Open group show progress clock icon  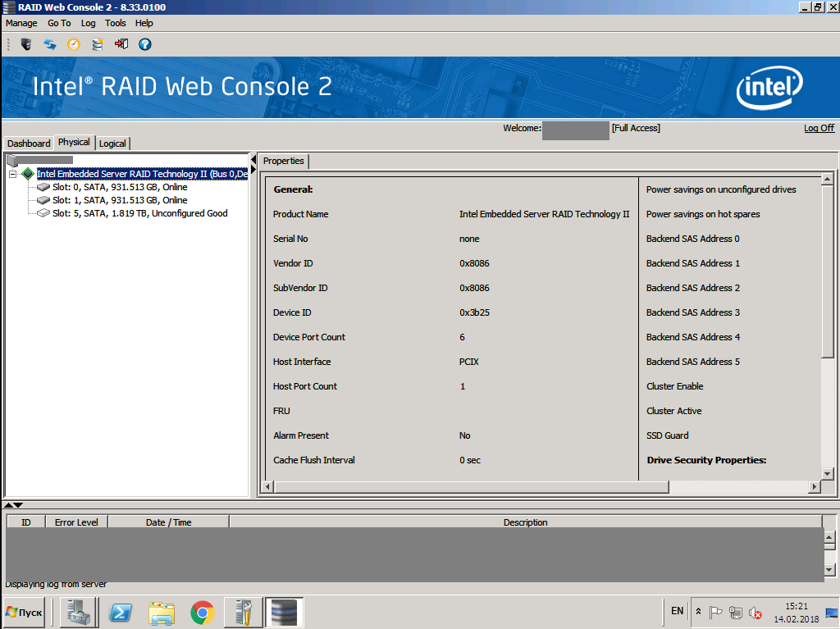point(74,44)
